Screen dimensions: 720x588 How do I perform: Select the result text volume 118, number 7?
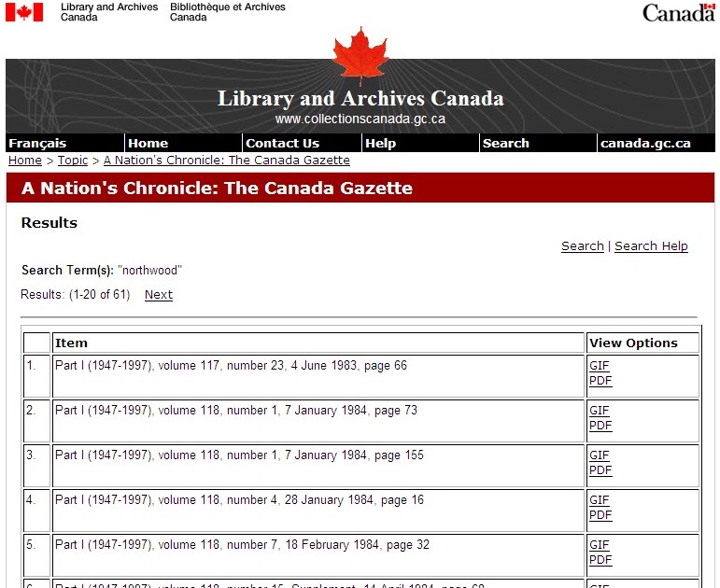pos(218,544)
